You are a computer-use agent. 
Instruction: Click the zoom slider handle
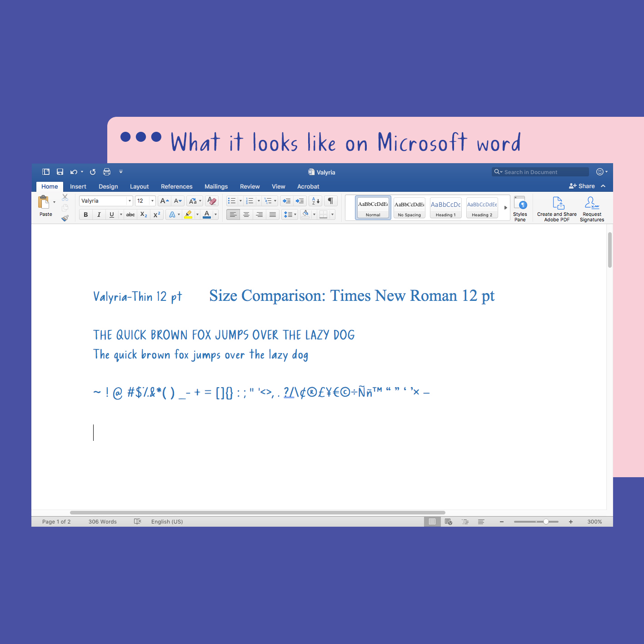coord(546,522)
